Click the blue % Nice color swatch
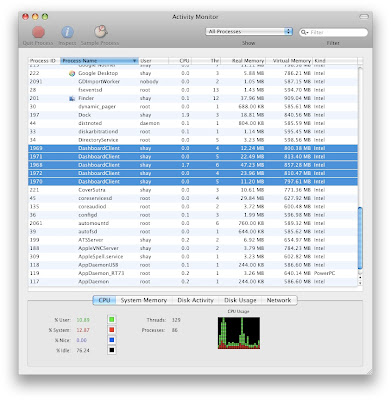391x400 pixels. click(112, 340)
